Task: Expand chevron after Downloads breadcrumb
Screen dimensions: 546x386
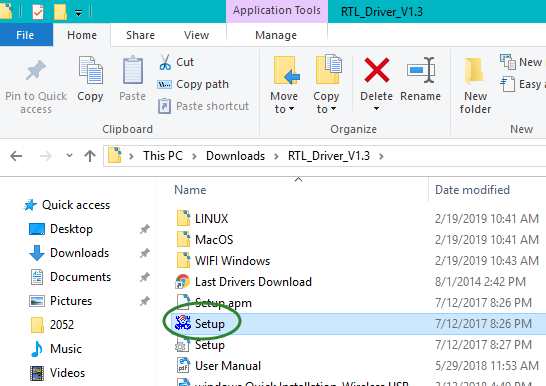Action: (276, 157)
